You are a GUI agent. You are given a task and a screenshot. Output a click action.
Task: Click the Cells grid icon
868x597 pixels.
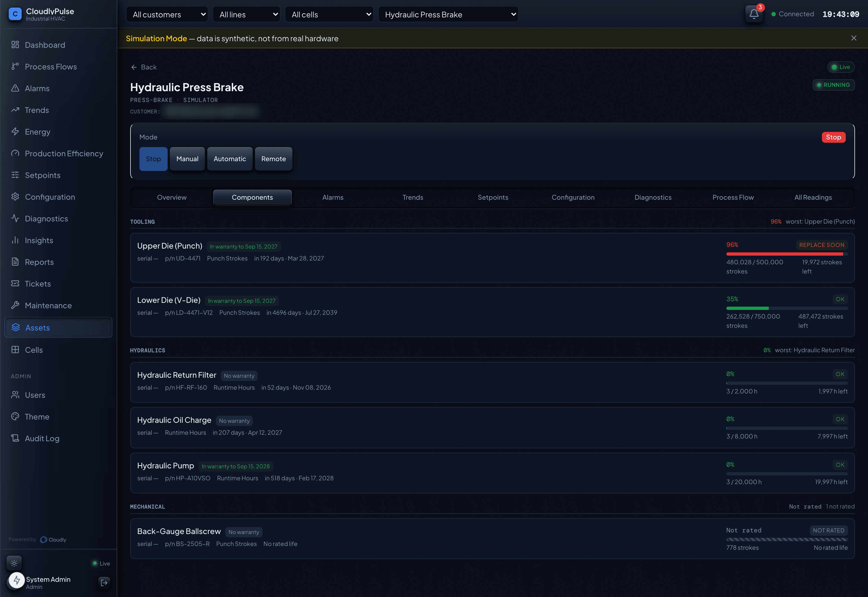coord(15,350)
